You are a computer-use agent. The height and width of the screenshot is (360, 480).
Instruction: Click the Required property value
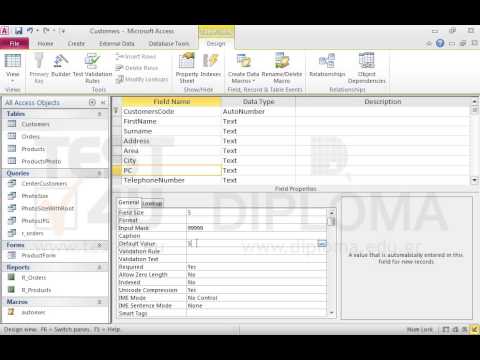tap(256, 267)
